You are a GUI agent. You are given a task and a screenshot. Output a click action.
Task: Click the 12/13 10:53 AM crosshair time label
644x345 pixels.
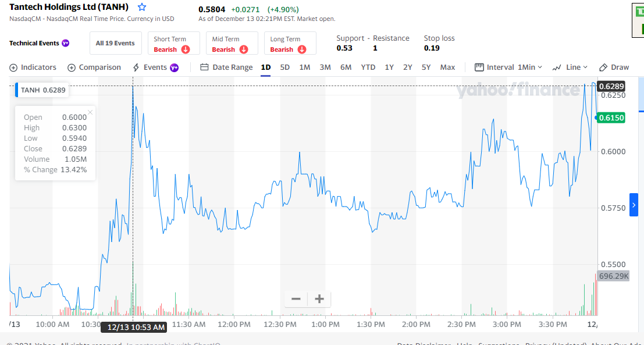click(x=133, y=328)
